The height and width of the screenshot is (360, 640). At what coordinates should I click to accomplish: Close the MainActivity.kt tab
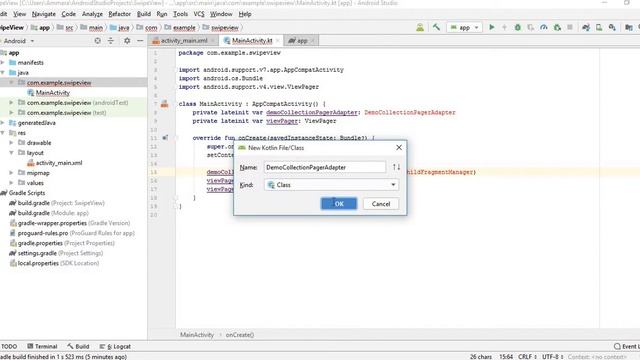click(x=278, y=41)
